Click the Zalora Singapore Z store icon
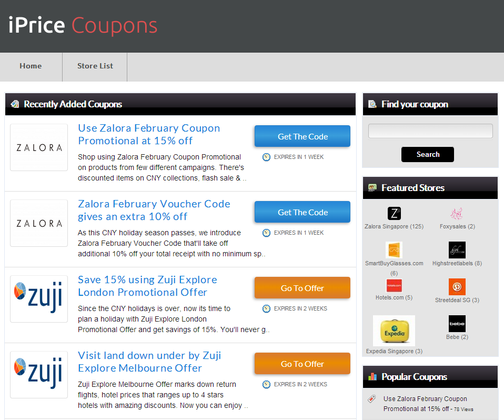This screenshot has width=504, height=420. [x=394, y=213]
